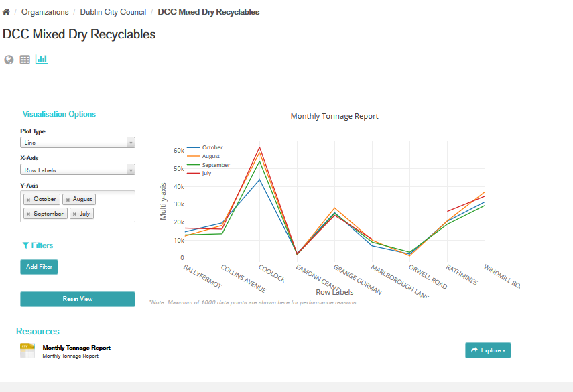Open the X-Axis Row Labels dropdown
This screenshot has height=392, width=573.
[78, 170]
